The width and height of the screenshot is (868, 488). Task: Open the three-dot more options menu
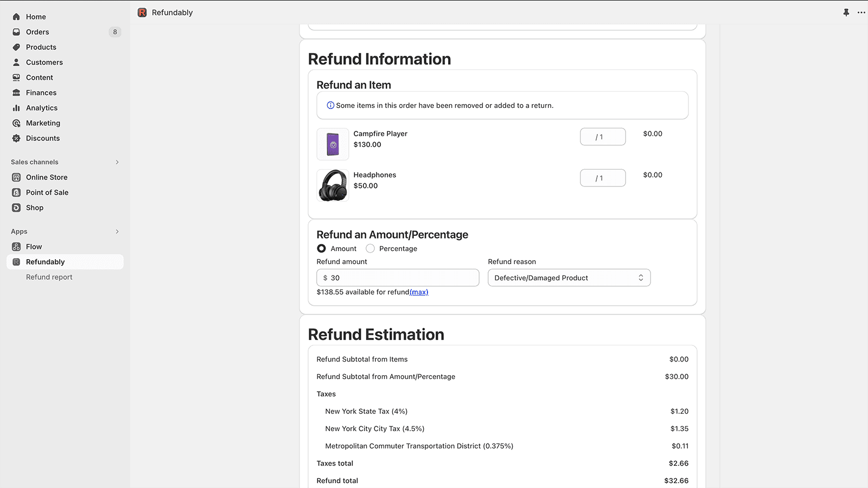(861, 12)
